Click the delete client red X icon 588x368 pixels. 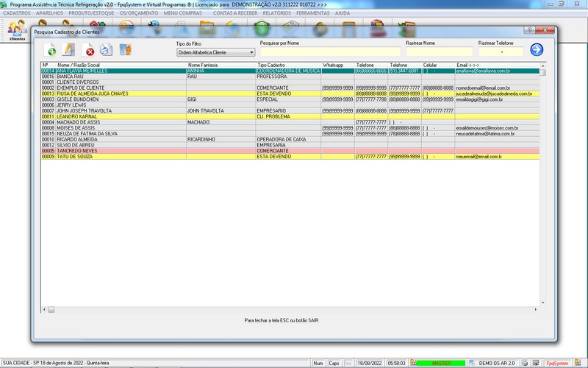(x=88, y=50)
